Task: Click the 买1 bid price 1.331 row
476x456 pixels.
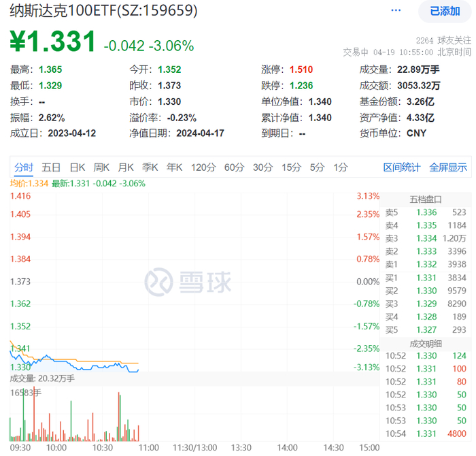Action: point(426,278)
